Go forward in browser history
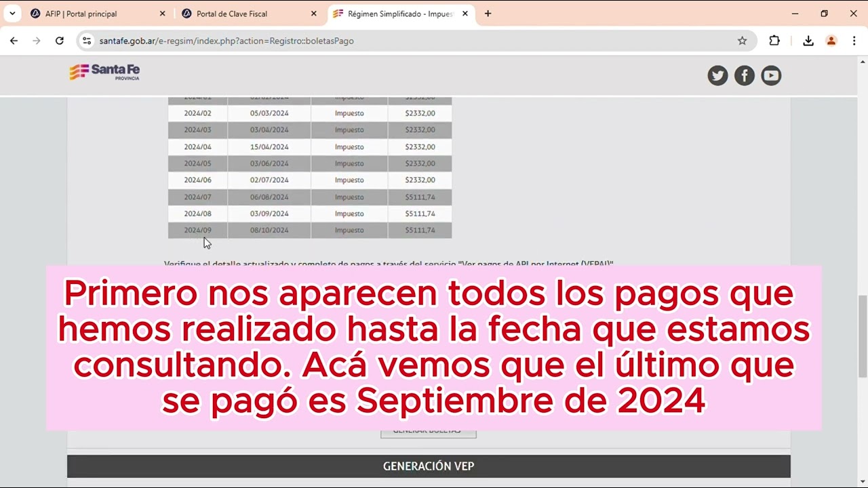 [37, 41]
